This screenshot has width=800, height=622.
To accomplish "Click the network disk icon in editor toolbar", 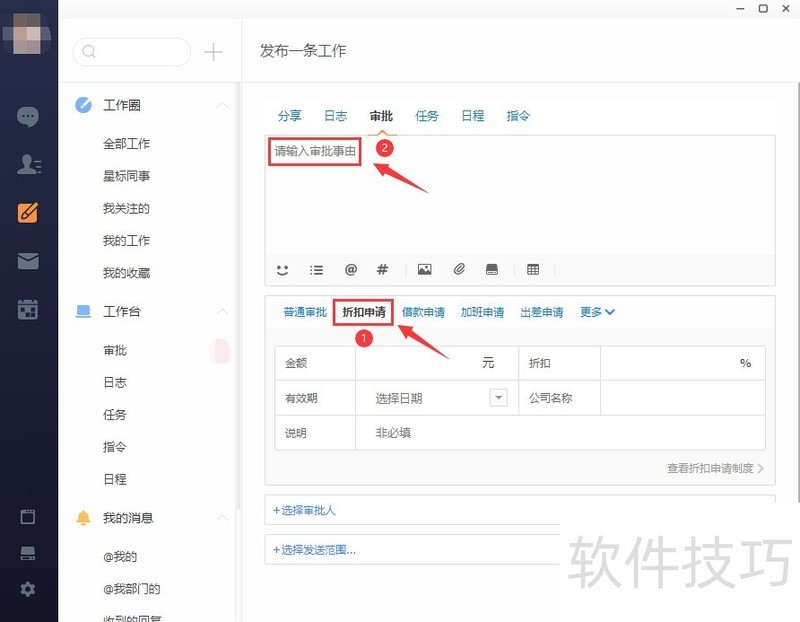I will (492, 269).
